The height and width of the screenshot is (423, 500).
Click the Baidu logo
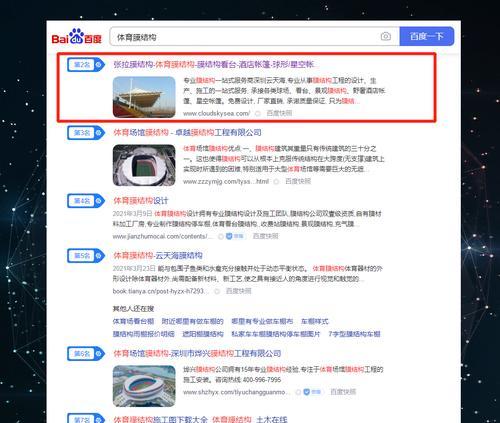(76, 37)
